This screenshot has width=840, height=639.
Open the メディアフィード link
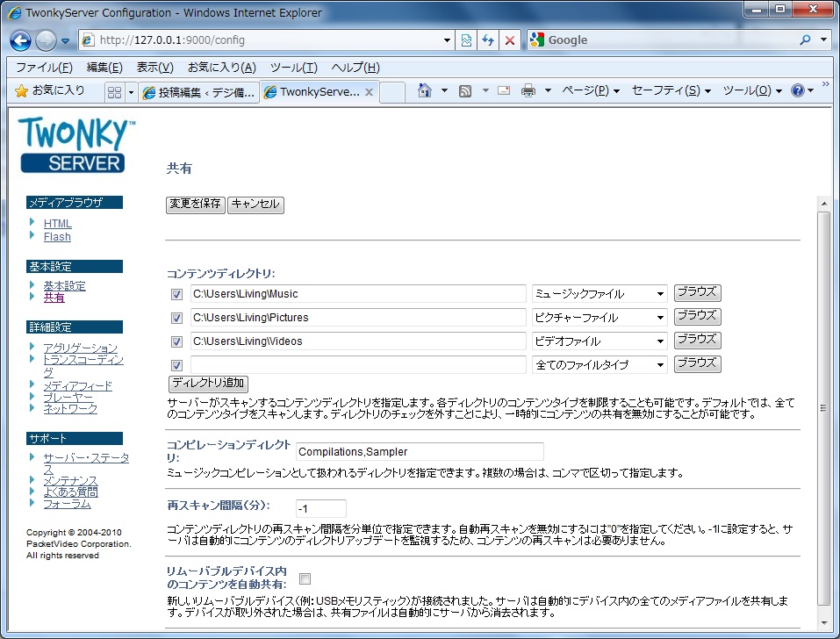click(x=77, y=385)
